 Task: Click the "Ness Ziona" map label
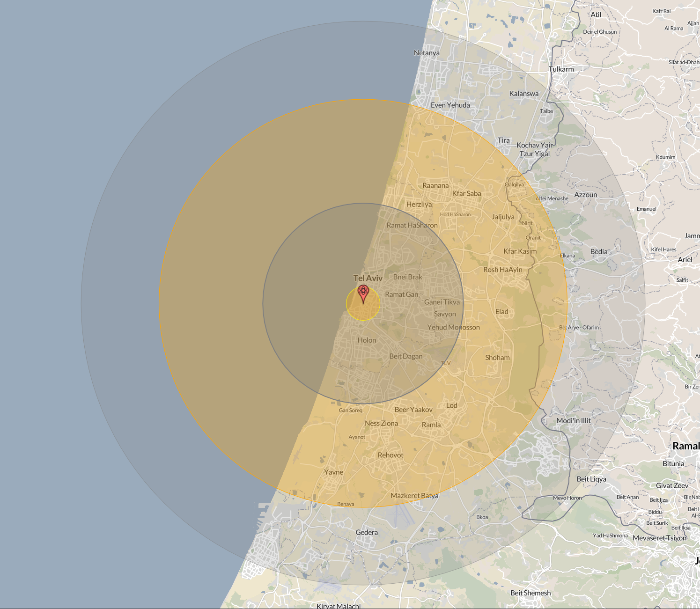[x=381, y=424]
